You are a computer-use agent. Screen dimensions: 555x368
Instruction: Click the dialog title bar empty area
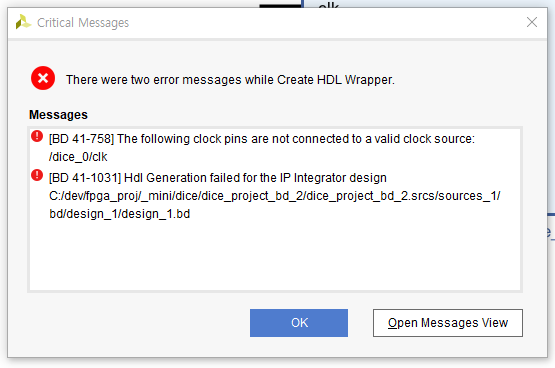pos(326,23)
